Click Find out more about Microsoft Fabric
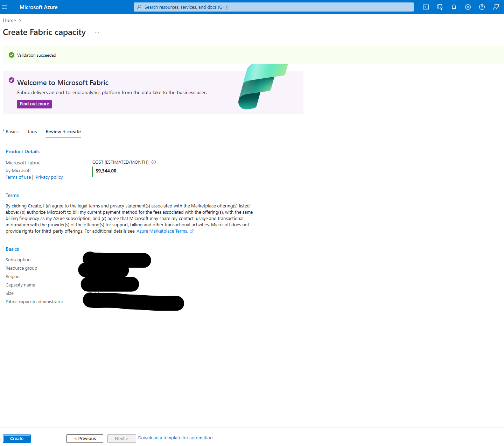Screen dimensions: 504x446 [x=34, y=104]
